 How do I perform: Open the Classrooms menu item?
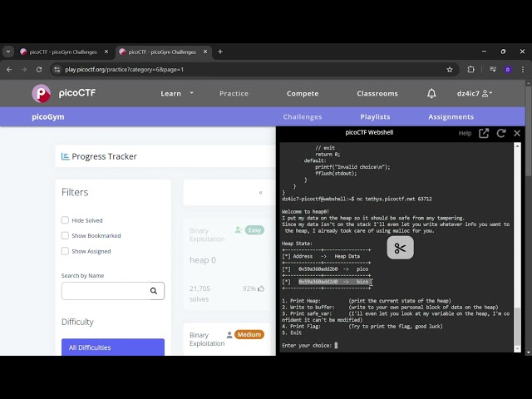tap(377, 93)
